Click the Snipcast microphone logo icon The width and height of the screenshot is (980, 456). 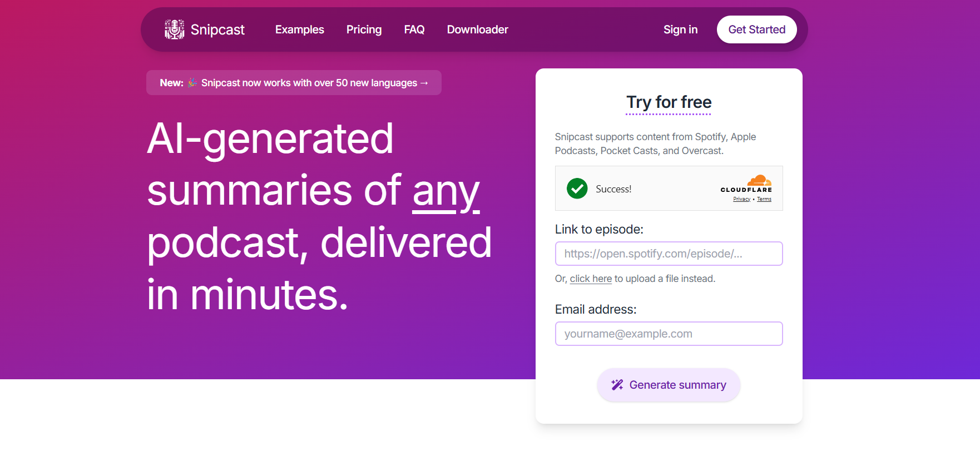(x=174, y=29)
